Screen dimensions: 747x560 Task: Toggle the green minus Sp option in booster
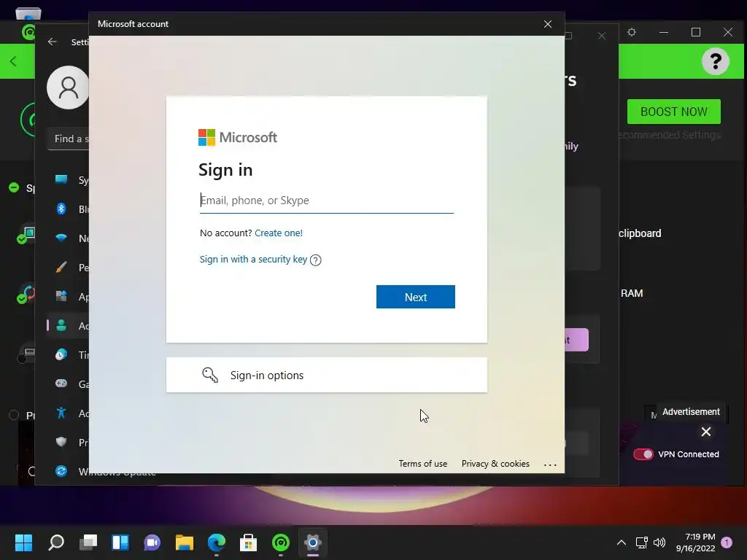[x=14, y=187]
